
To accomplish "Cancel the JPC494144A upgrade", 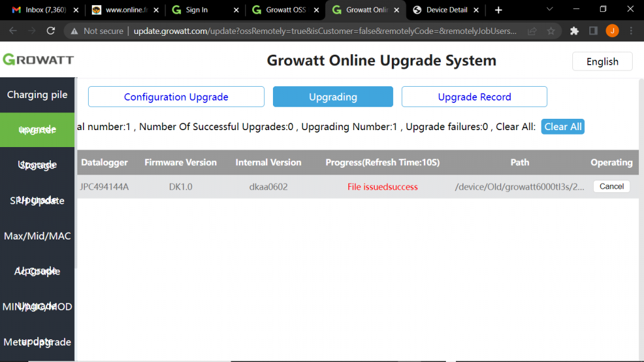I will pyautogui.click(x=611, y=186).
